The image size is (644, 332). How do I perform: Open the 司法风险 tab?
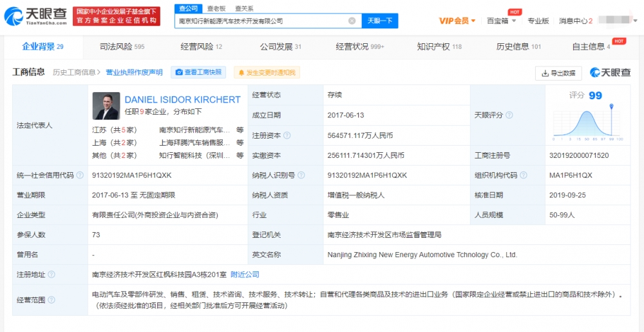pos(122,47)
